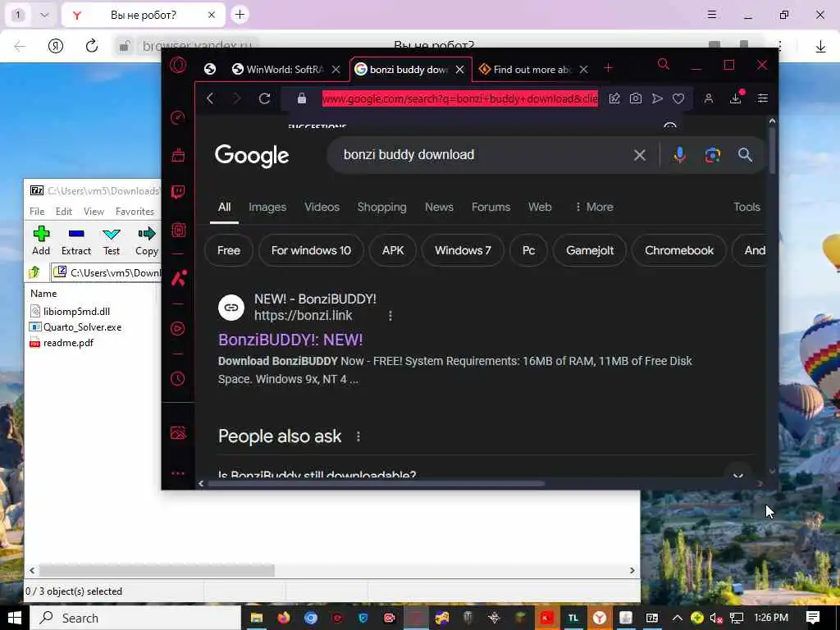Click the 'Chromebook' suggestion chip

click(679, 250)
